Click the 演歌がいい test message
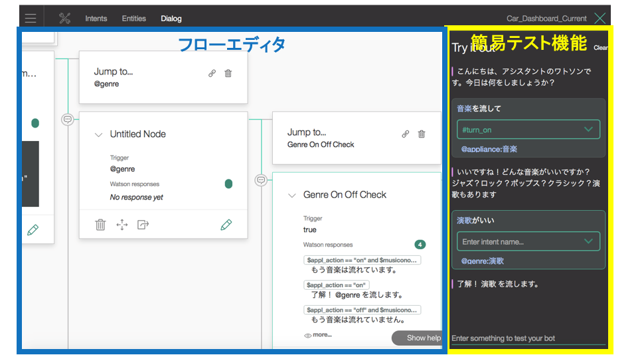644x361 pixels. 475,220
